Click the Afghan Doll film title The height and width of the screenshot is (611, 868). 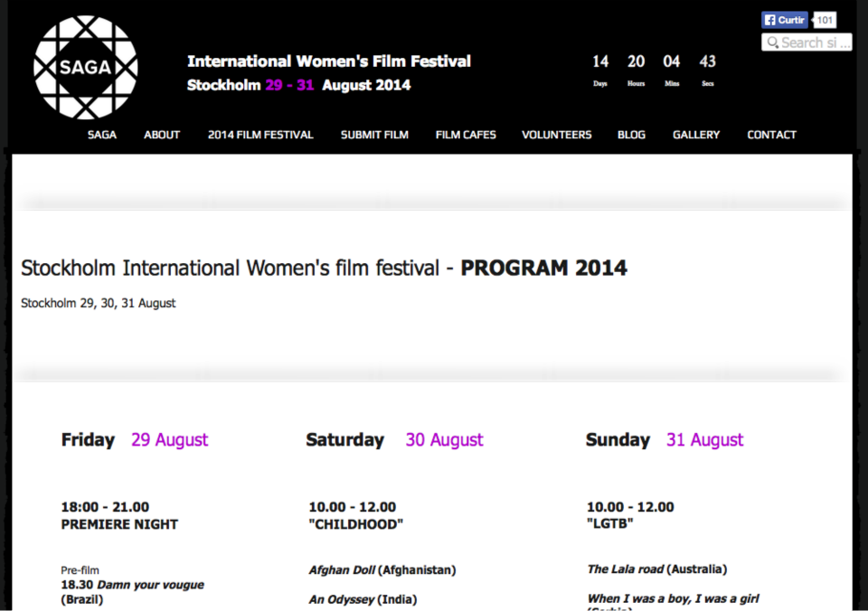pyautogui.click(x=342, y=569)
